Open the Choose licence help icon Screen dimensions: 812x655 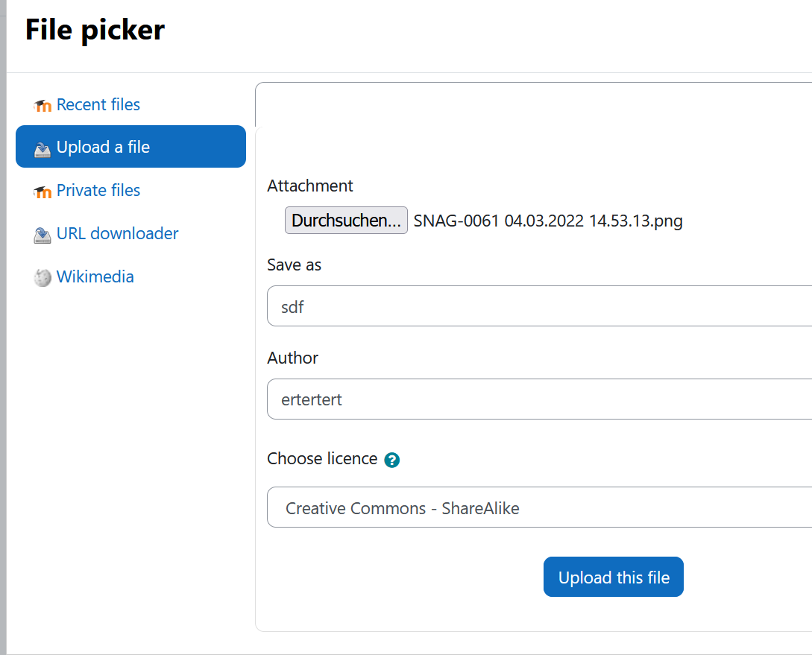[392, 460]
